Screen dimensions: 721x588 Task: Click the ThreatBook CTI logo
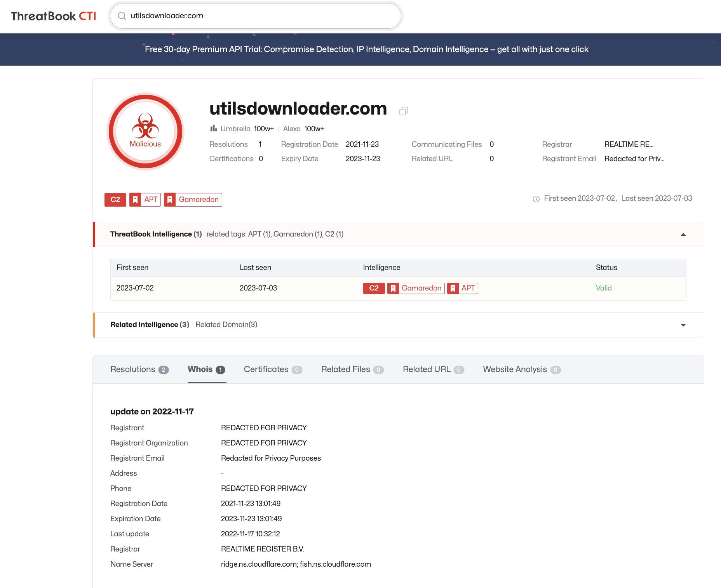pos(53,16)
